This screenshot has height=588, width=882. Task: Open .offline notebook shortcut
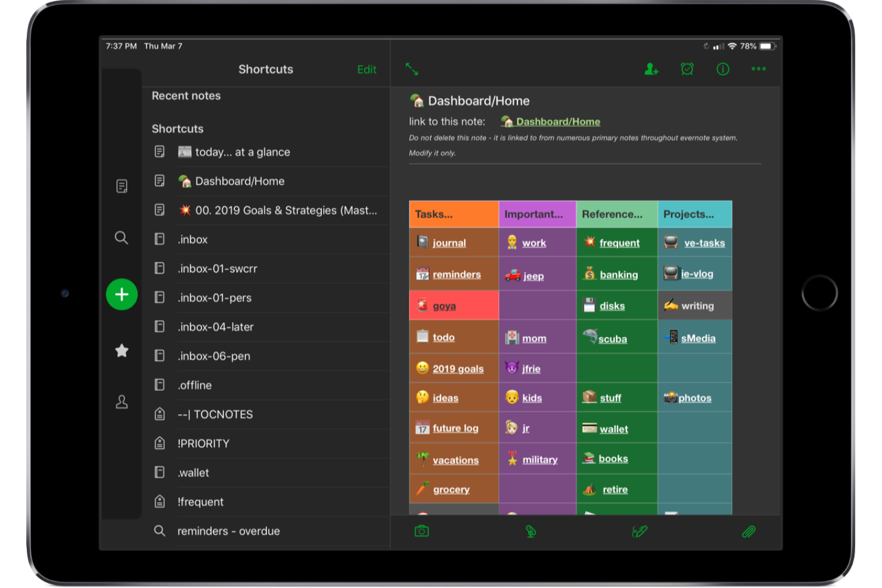266,385
